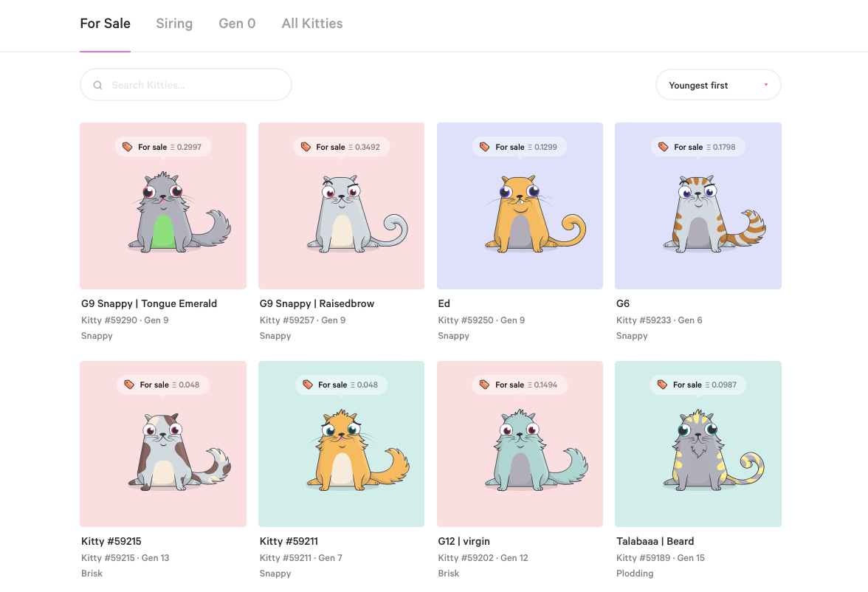Open the For Sale tab
This screenshot has width=868, height=592.
tap(105, 24)
